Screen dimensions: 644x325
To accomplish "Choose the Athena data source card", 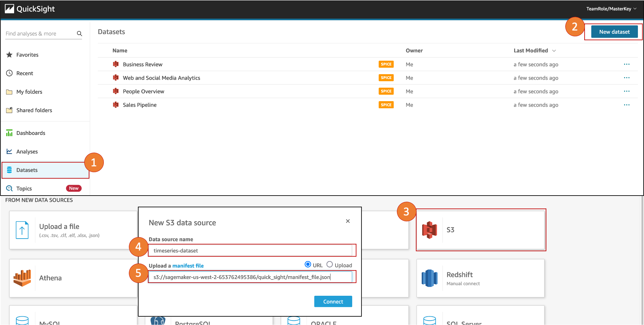I will coord(74,278).
